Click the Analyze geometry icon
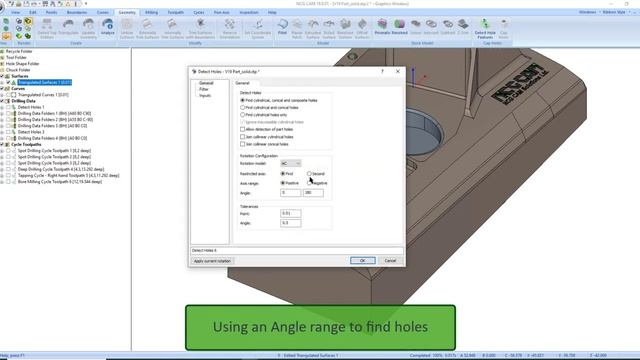The width and height of the screenshot is (640, 360). [x=108, y=27]
